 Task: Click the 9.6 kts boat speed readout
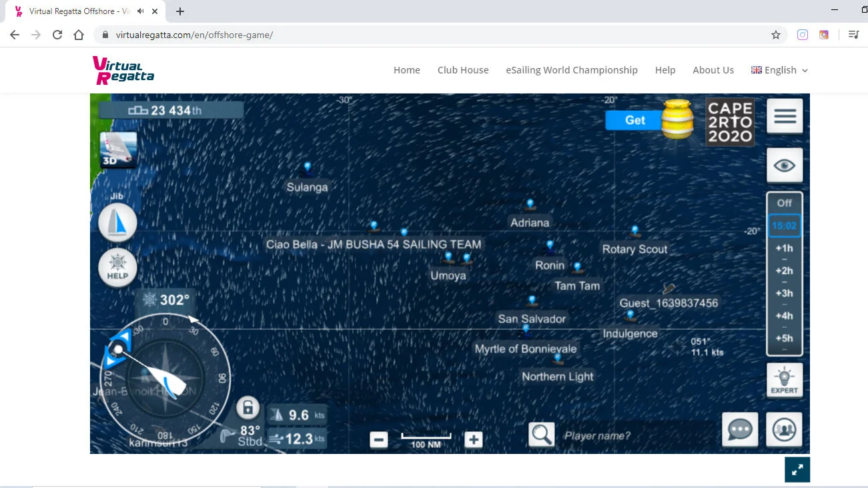coord(297,415)
